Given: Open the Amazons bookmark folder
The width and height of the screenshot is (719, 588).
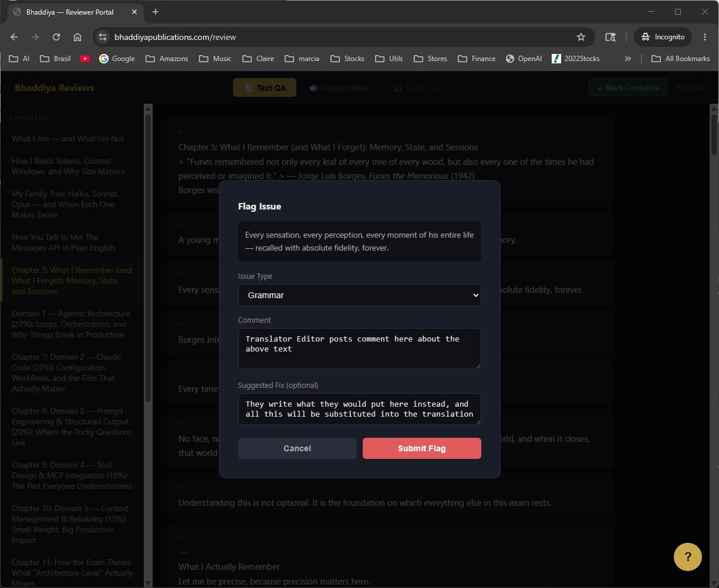Looking at the screenshot, I should coord(167,59).
